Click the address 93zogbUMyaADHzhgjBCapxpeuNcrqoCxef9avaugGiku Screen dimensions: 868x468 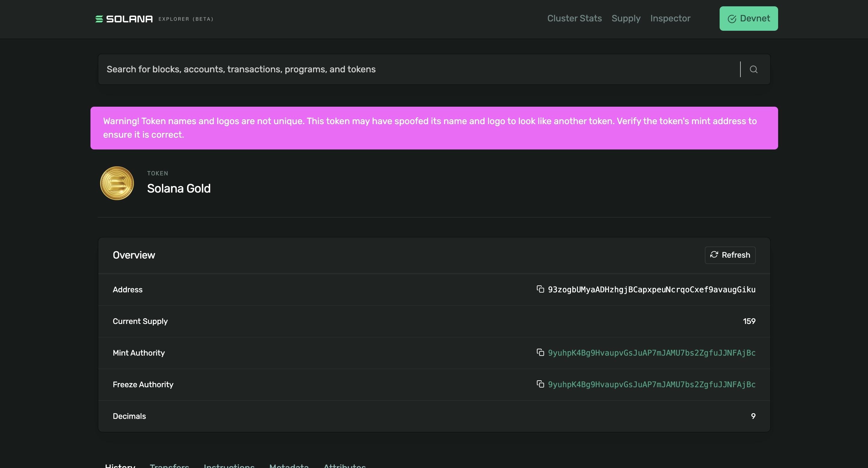click(651, 290)
